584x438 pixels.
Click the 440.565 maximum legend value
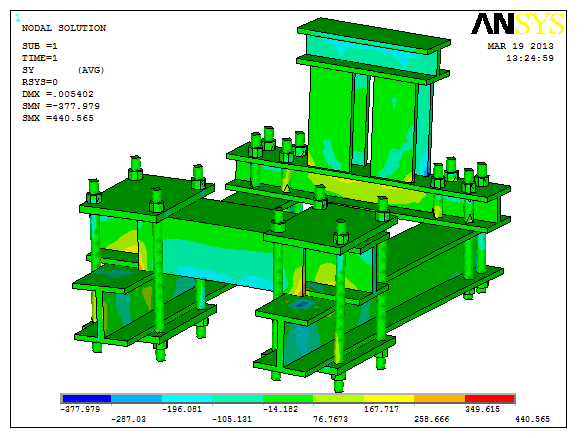coord(532,419)
